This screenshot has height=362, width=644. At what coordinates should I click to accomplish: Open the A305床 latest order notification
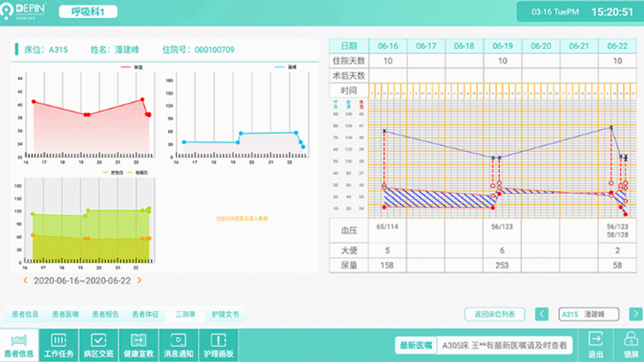tap(504, 346)
